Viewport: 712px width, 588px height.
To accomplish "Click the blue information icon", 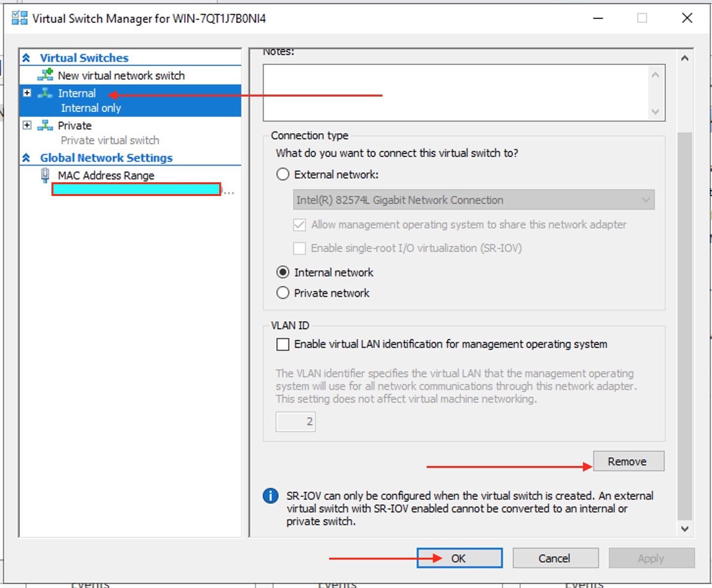I will click(271, 496).
